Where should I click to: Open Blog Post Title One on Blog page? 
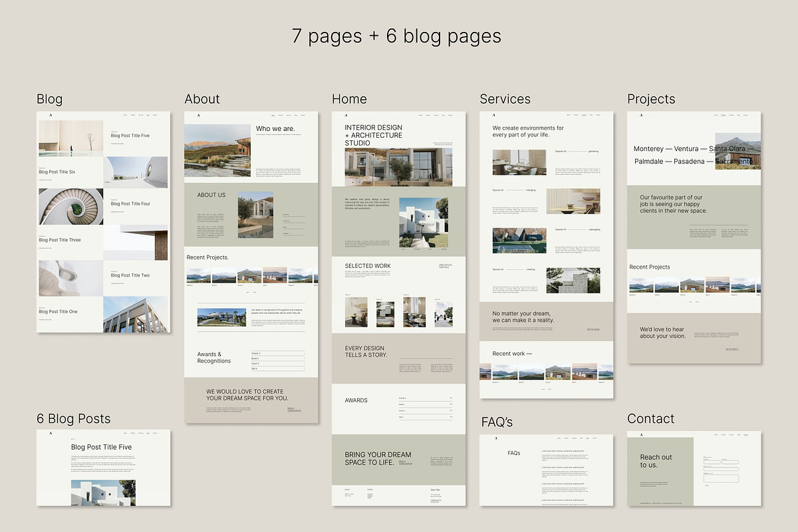[x=58, y=311]
